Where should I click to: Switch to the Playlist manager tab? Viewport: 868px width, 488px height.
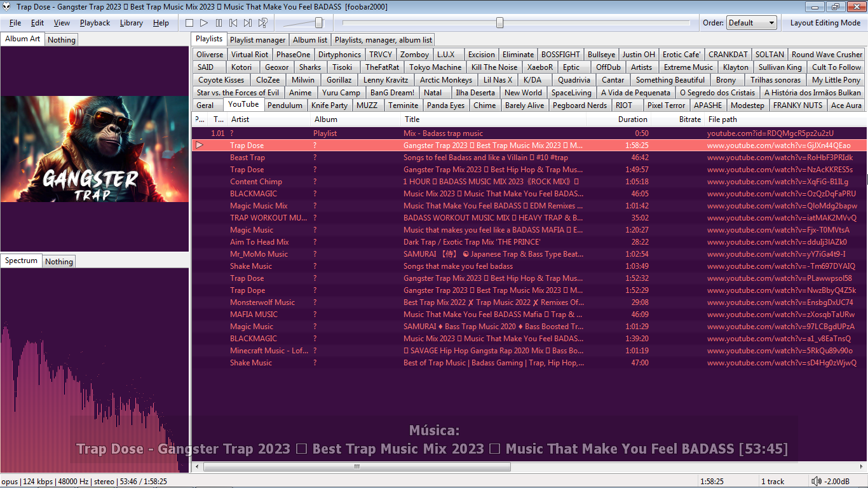coord(257,40)
